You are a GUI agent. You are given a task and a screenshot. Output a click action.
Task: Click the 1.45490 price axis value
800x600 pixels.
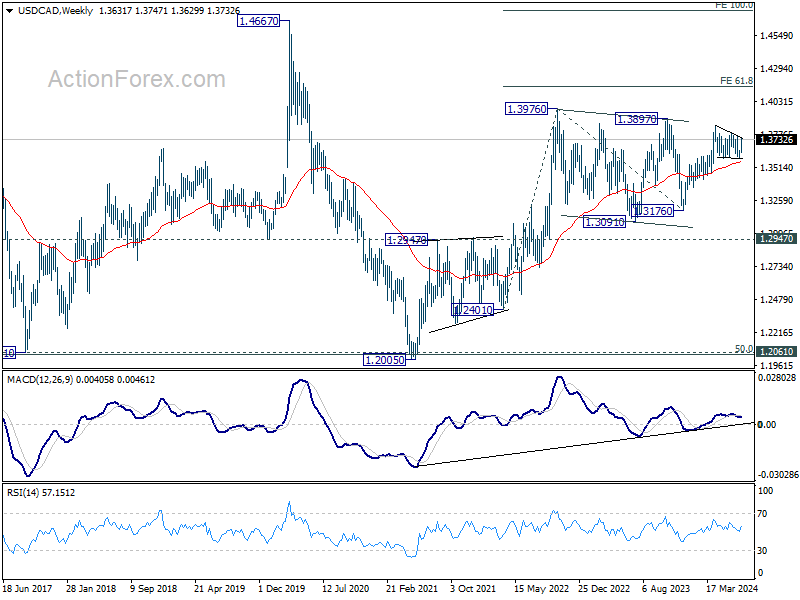click(x=777, y=36)
